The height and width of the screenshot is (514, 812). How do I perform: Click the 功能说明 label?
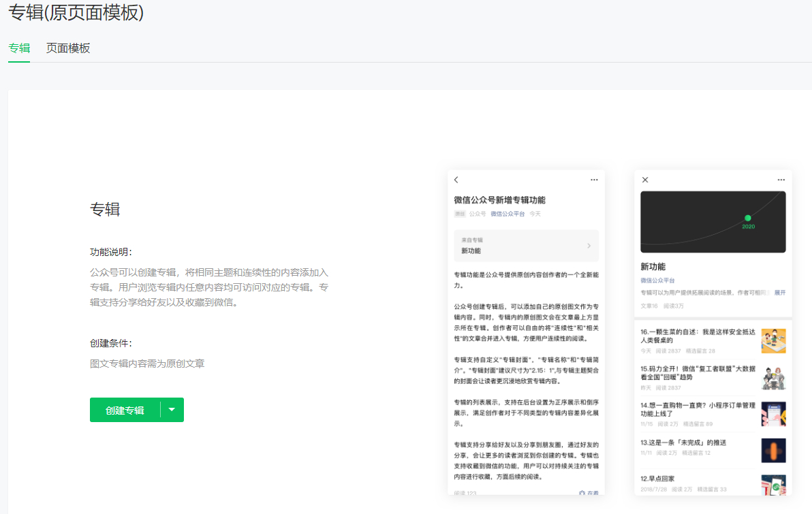pyautogui.click(x=111, y=252)
